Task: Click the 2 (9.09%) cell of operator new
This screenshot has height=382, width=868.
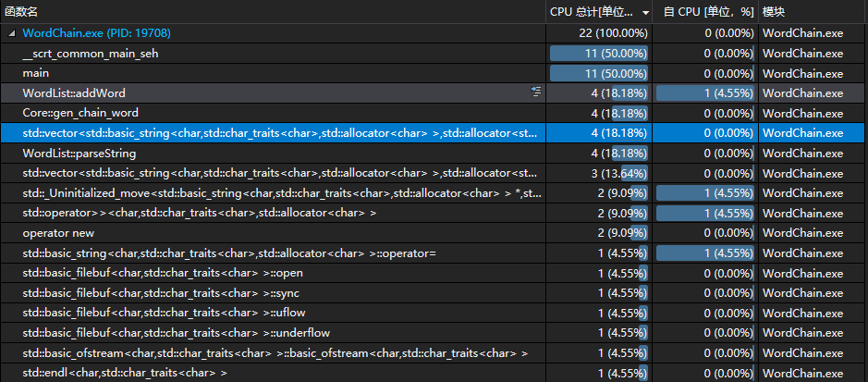Action: pos(598,233)
